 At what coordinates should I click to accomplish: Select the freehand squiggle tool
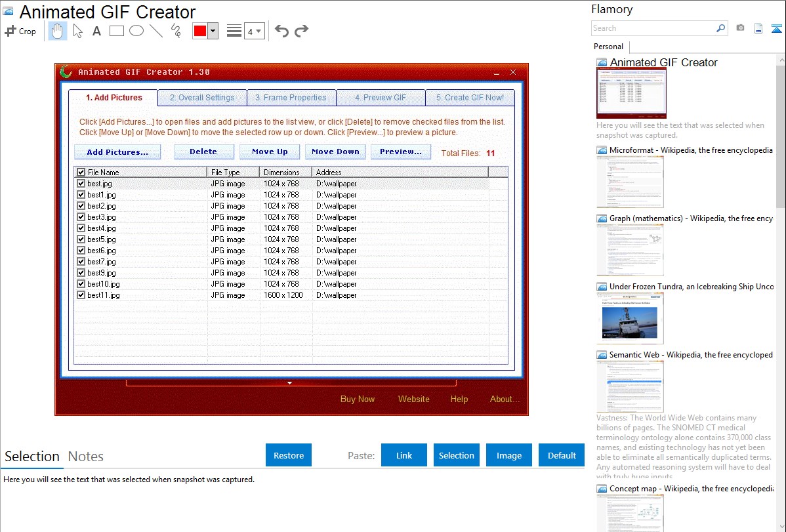[x=176, y=31]
